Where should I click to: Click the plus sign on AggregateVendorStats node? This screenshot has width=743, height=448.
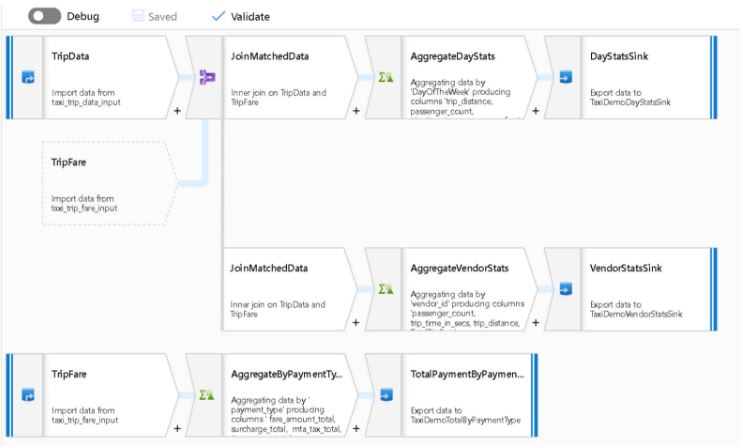(x=536, y=322)
